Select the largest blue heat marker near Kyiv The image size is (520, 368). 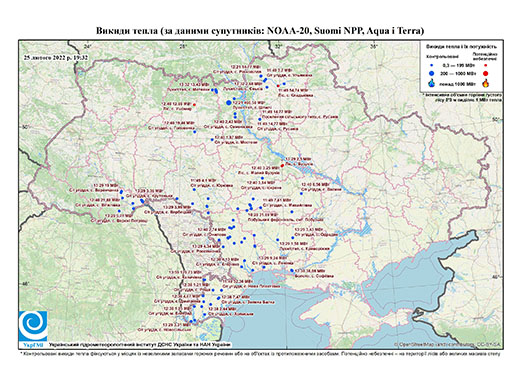pos(229,103)
